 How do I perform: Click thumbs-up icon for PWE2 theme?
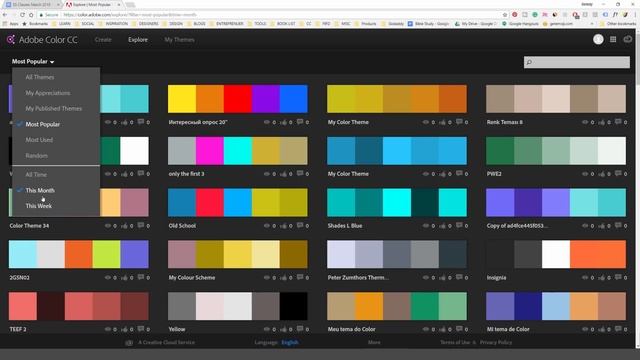602,174
